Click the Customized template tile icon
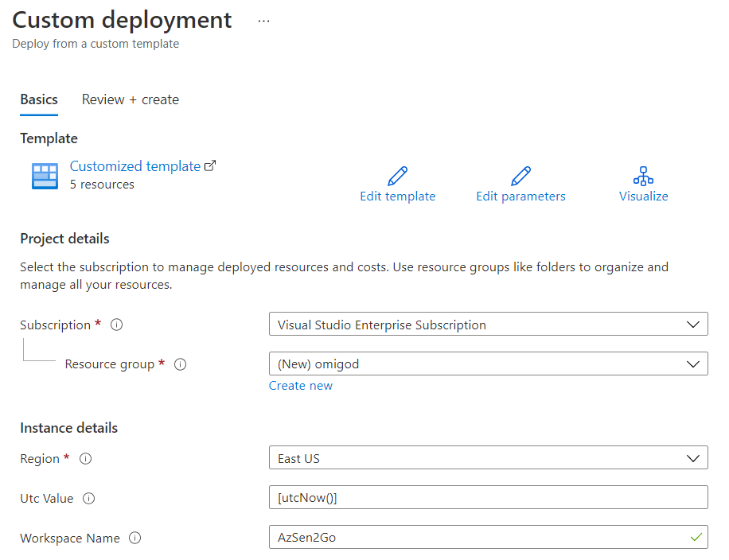The height and width of the screenshot is (560, 729). pos(45,176)
